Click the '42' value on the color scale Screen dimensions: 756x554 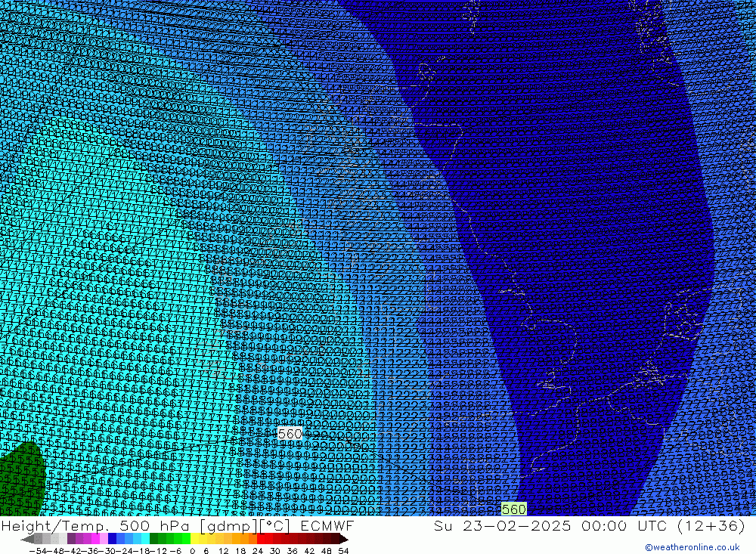pyautogui.click(x=309, y=551)
